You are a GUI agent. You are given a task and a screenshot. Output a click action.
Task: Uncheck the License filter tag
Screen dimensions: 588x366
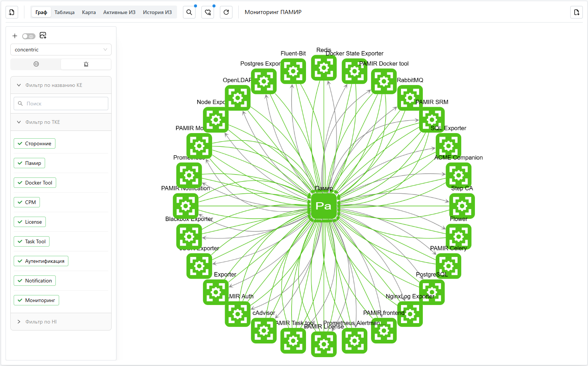point(30,222)
